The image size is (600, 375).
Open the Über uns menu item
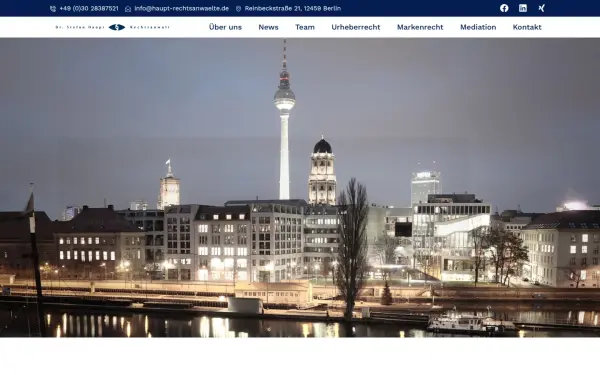[225, 27]
